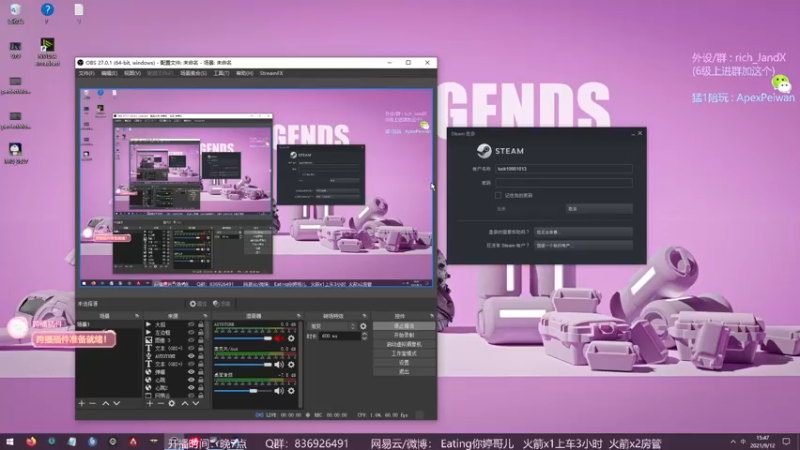Open 桌面音频 mixer channel settings gear

coord(291,391)
